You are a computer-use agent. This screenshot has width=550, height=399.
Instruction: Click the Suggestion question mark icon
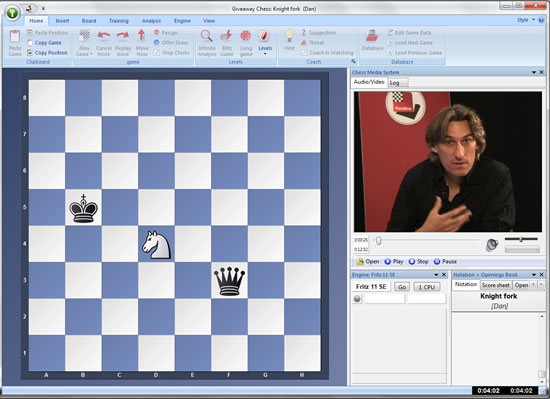pyautogui.click(x=304, y=33)
